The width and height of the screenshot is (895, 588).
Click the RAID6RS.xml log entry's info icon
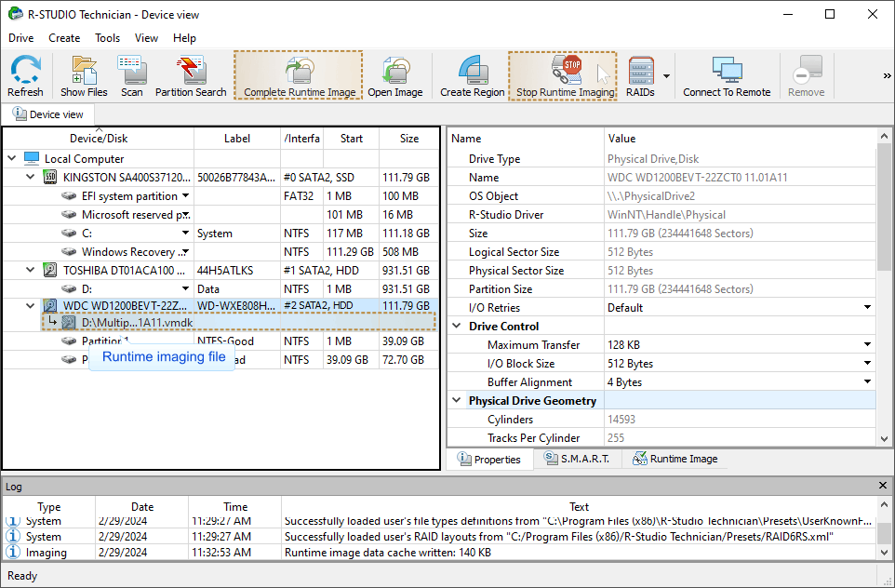(x=12, y=536)
